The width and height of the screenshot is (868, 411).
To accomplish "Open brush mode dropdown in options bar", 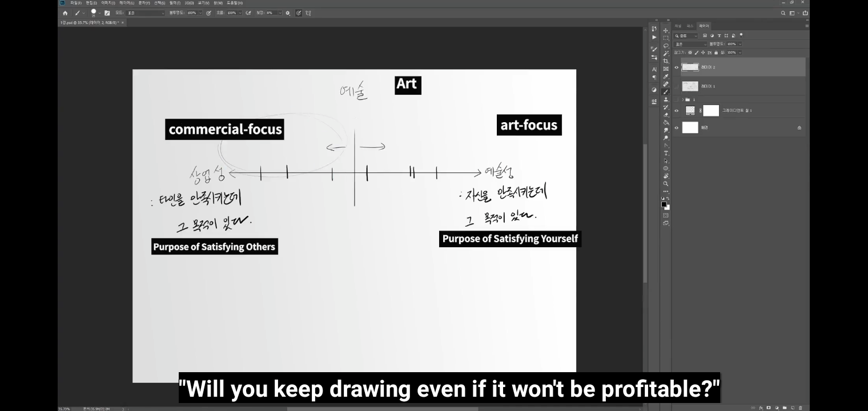I will click(146, 13).
